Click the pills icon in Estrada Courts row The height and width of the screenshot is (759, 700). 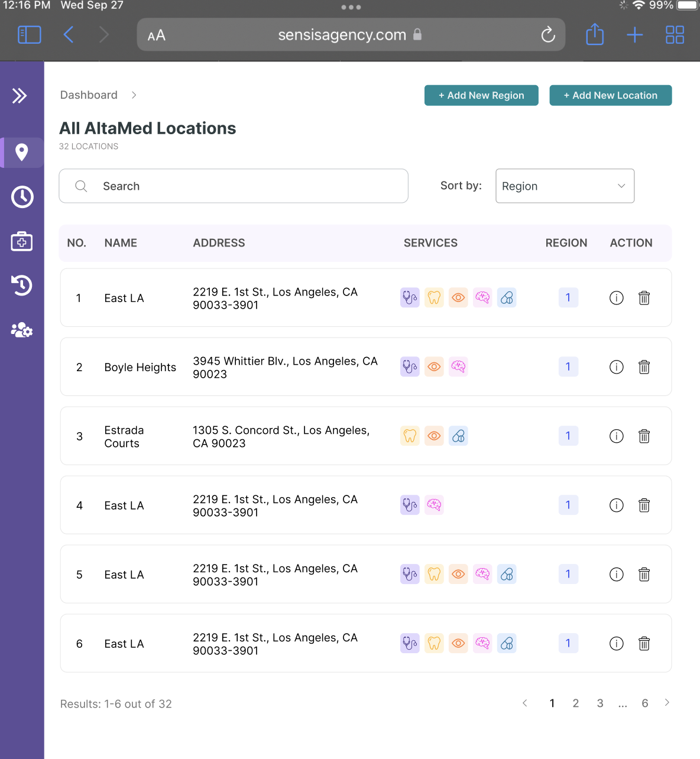click(x=458, y=436)
